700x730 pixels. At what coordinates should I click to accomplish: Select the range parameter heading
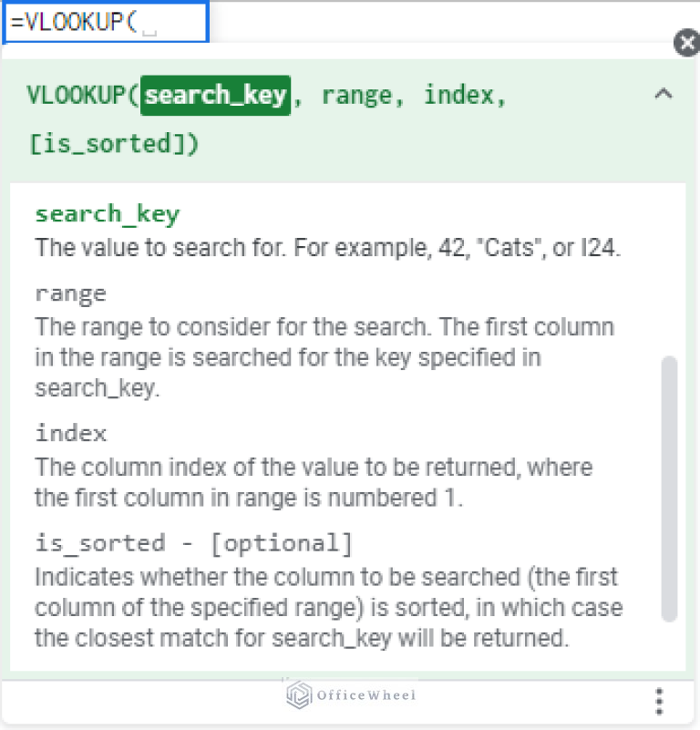tap(70, 293)
